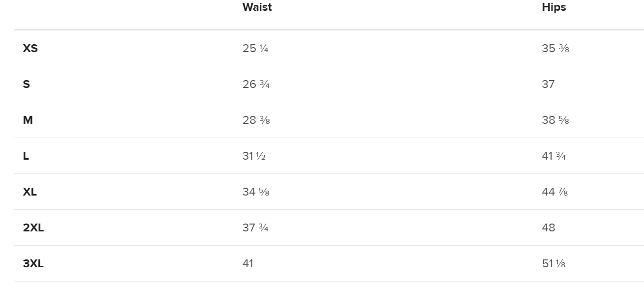The image size is (644, 283).
Task: Click the XL size row label
Action: pyautogui.click(x=30, y=192)
